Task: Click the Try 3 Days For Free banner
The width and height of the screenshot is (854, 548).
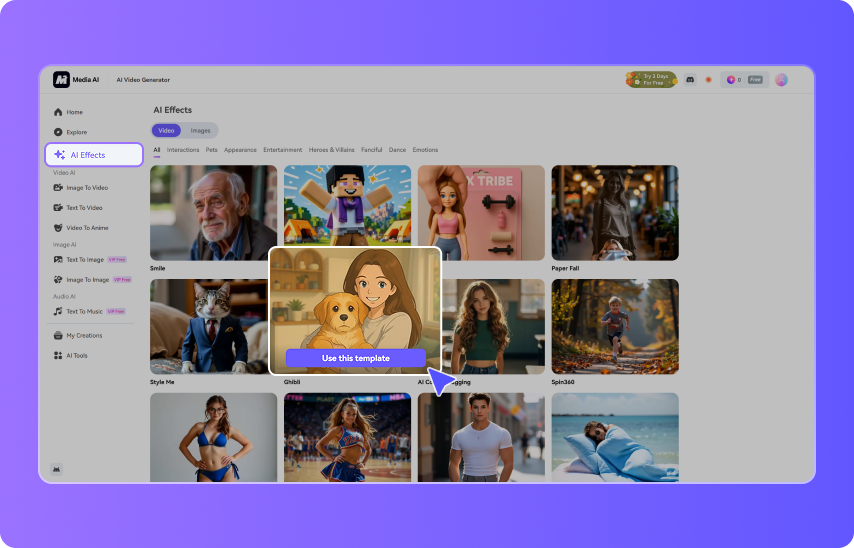Action: (x=651, y=79)
